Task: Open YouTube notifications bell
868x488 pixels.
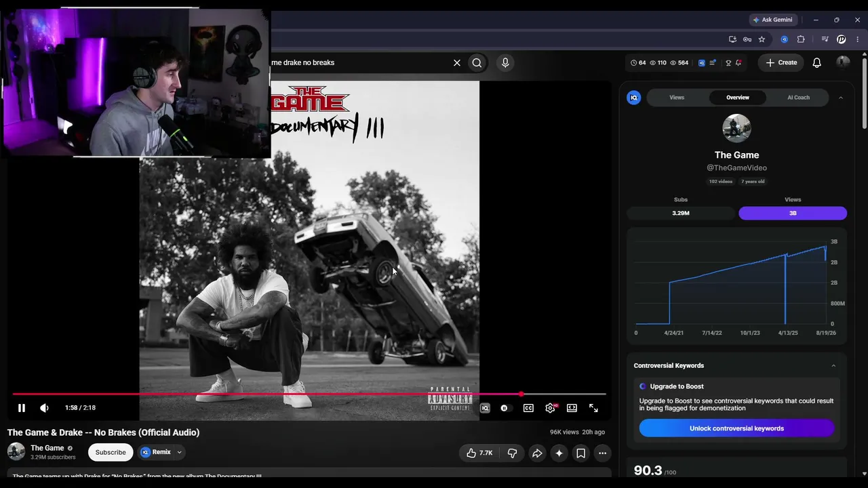Action: [x=817, y=62]
